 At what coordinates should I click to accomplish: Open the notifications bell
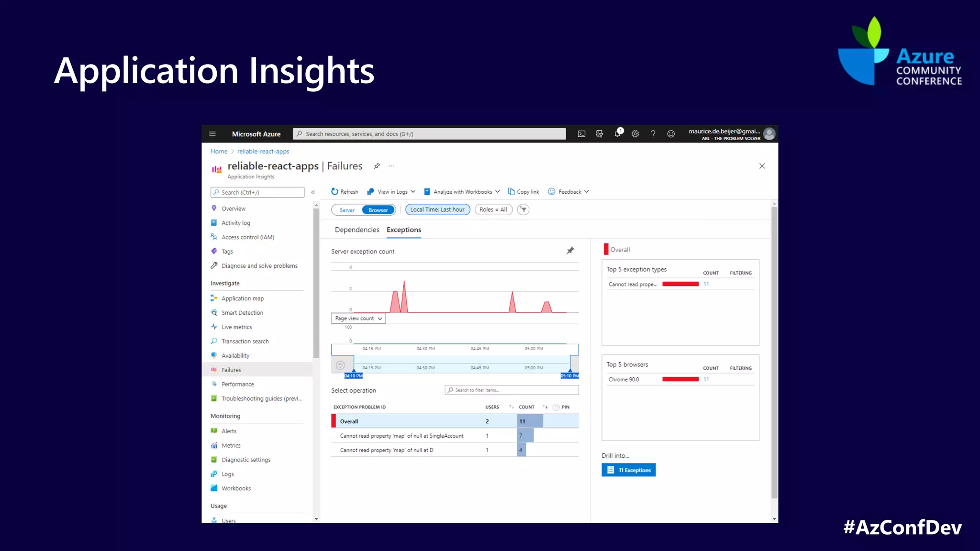[x=618, y=133]
